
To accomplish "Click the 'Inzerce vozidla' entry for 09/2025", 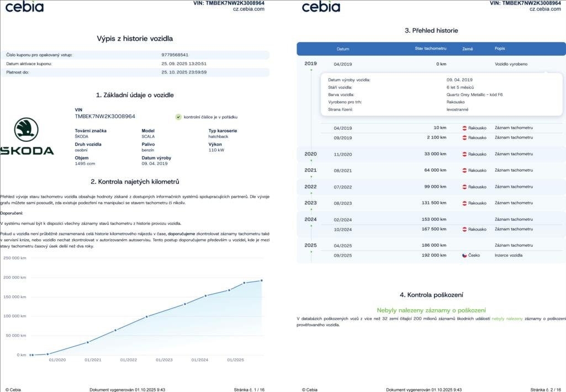I will click(x=508, y=256).
